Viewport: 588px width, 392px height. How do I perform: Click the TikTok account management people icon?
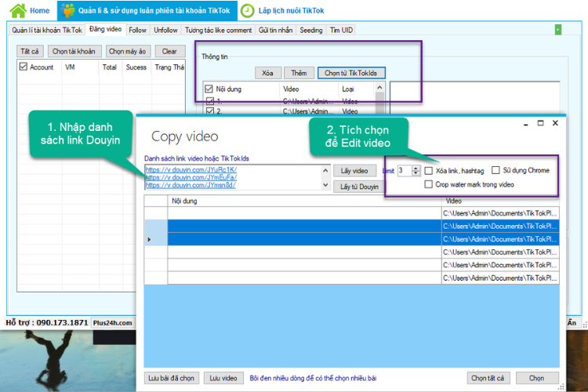coord(68,10)
